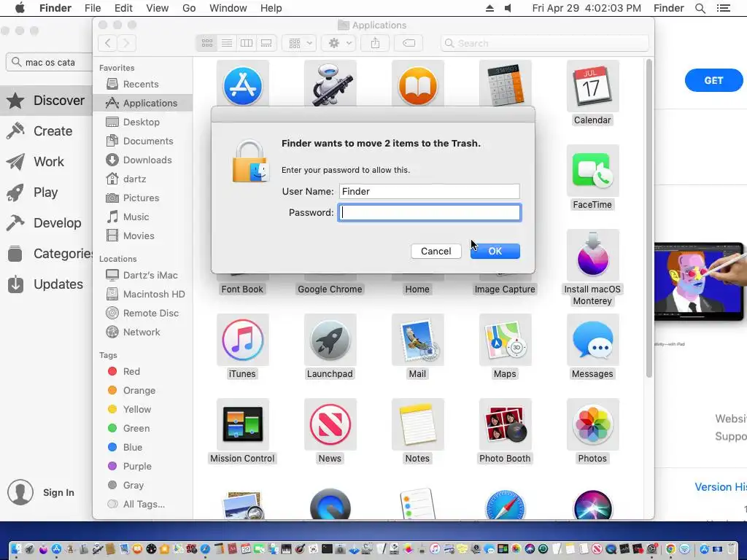The height and width of the screenshot is (560, 747).
Task: Switch Finder to column view
Action: click(247, 43)
